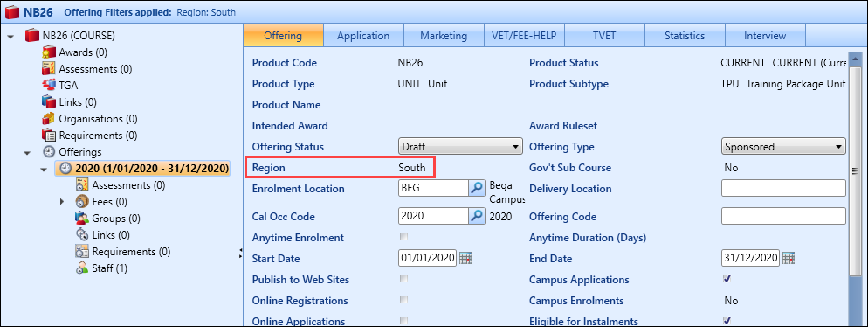868x327 pixels.
Task: Click the Organisations (0) icon
Action: (49, 119)
